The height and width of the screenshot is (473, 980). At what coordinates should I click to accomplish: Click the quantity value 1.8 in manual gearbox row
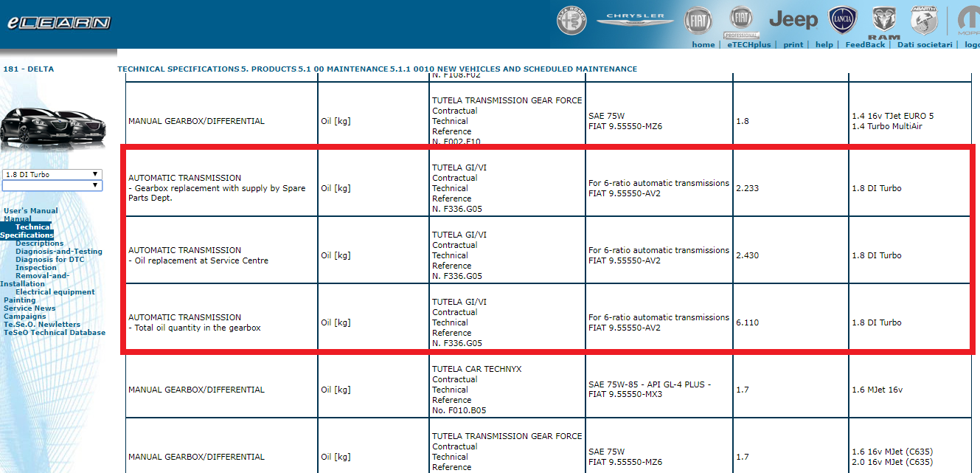(743, 121)
